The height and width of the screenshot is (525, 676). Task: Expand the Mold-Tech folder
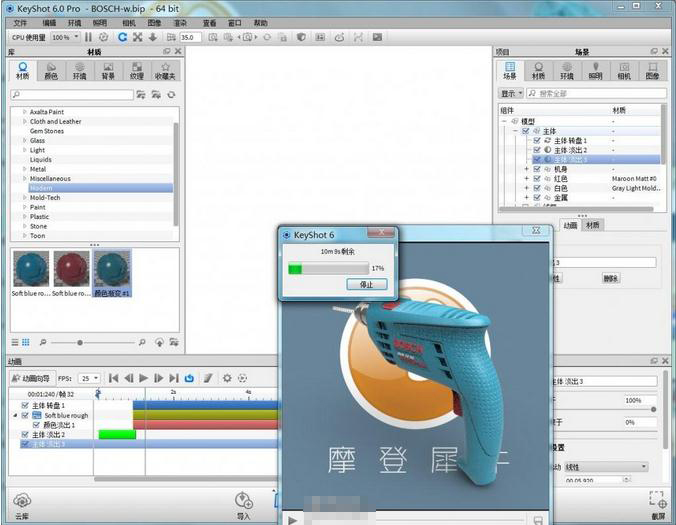pos(25,197)
